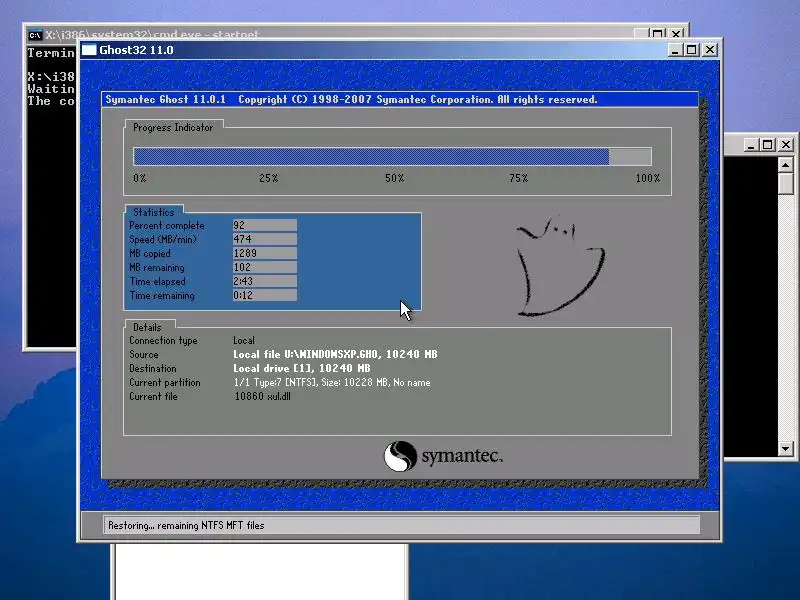Screen dimensions: 800x600
Task: Close the right-side console window
Action: [786, 145]
